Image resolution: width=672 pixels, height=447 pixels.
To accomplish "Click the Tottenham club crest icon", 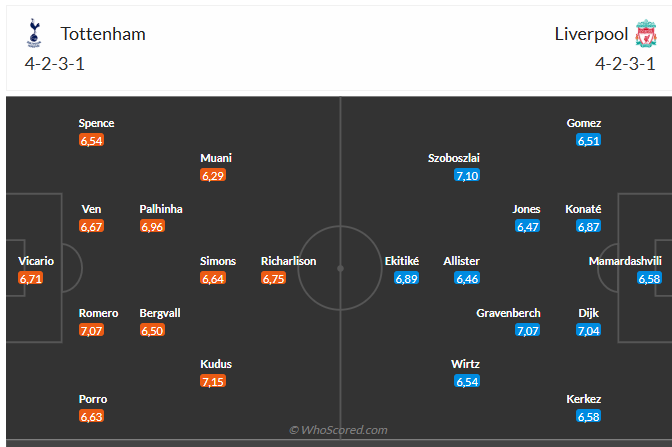I will (x=34, y=35).
